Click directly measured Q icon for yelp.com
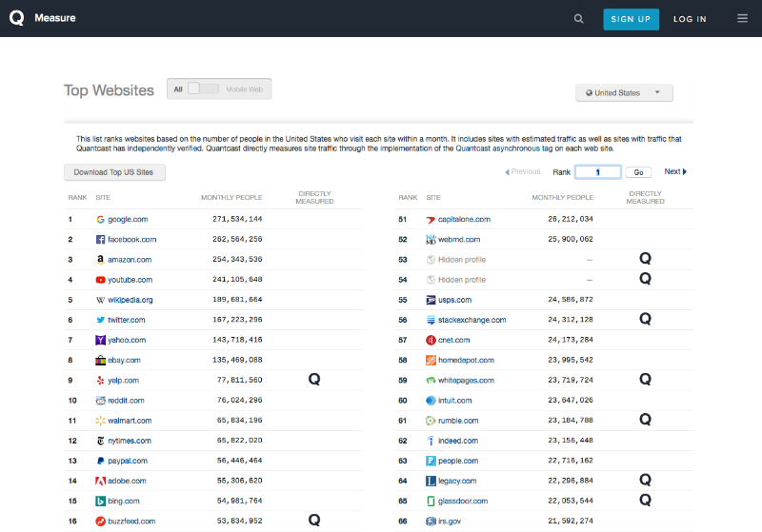The width and height of the screenshot is (762, 532). pyautogui.click(x=314, y=379)
